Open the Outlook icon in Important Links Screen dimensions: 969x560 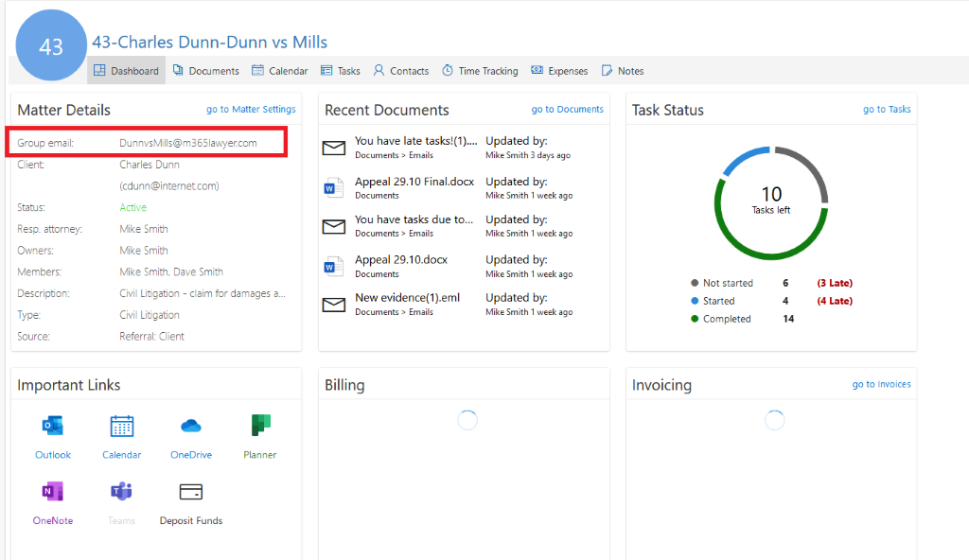pos(53,427)
